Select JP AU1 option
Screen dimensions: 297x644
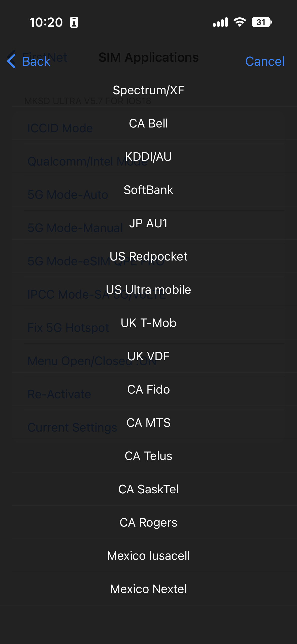click(148, 223)
